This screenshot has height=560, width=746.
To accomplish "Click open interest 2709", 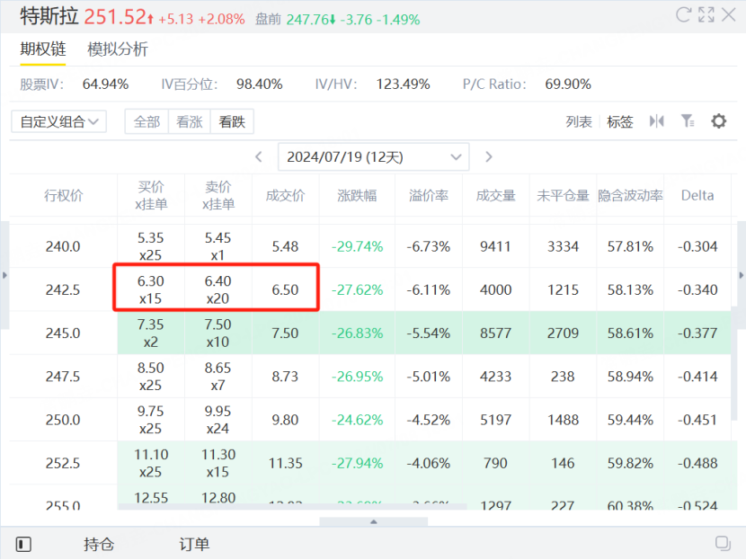I will pyautogui.click(x=563, y=333).
